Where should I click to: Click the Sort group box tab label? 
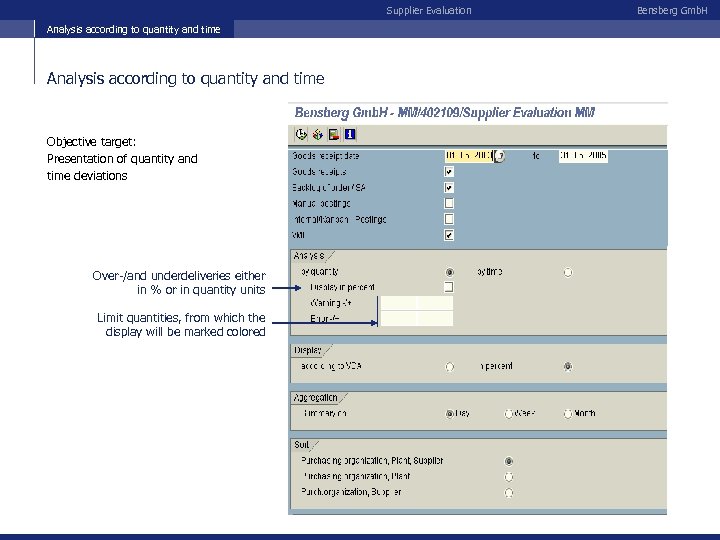click(x=302, y=444)
